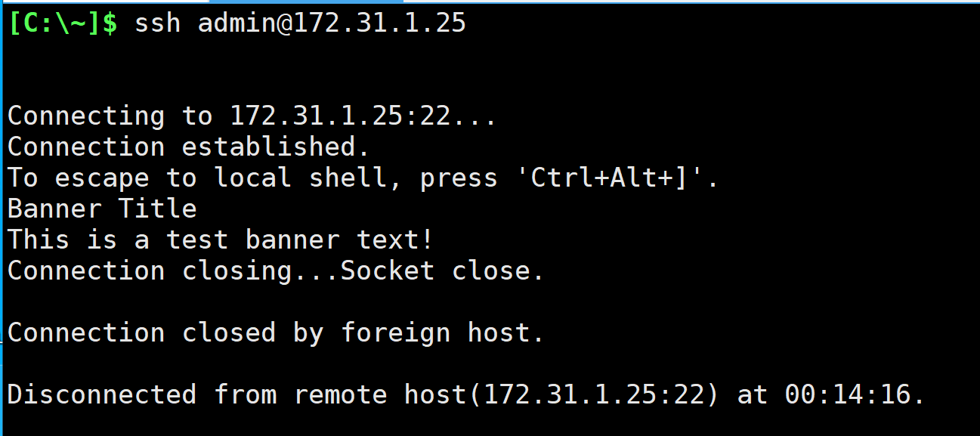Click admin@172.31.1.25 in the typed command

coord(332,23)
